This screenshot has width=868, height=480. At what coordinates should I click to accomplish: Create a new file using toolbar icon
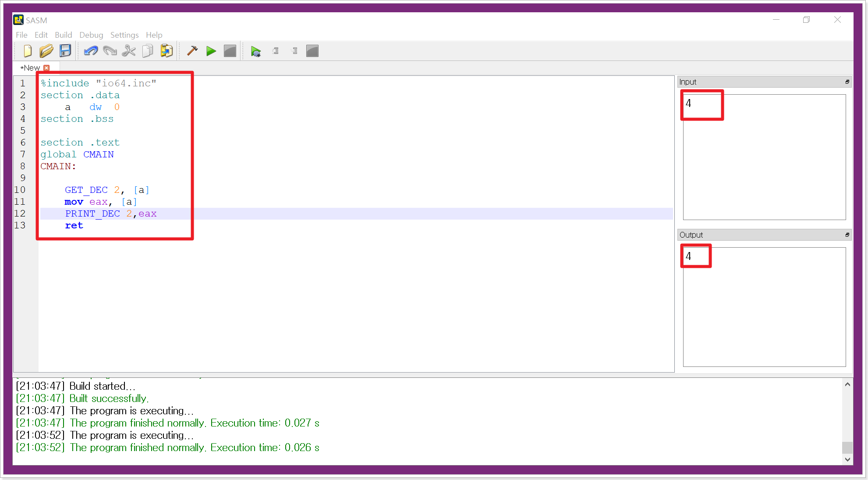click(28, 51)
